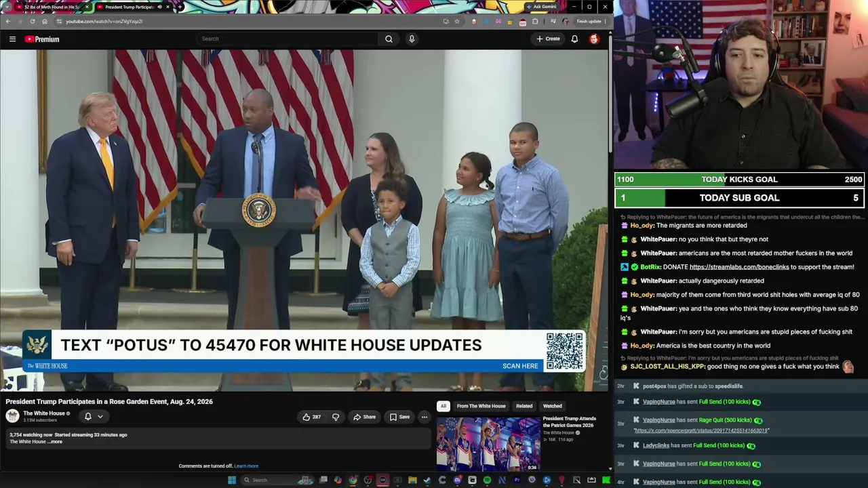Toggle the subscription notification bell

pyautogui.click(x=87, y=416)
